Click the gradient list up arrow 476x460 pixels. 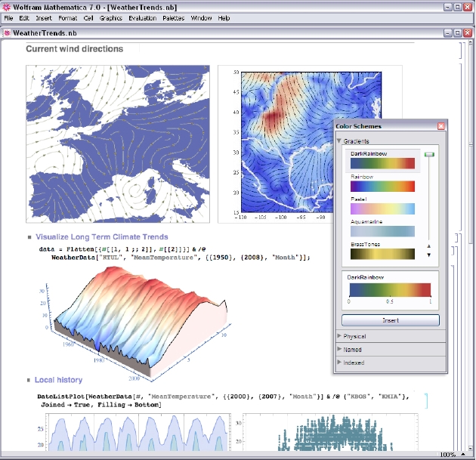pos(429,246)
